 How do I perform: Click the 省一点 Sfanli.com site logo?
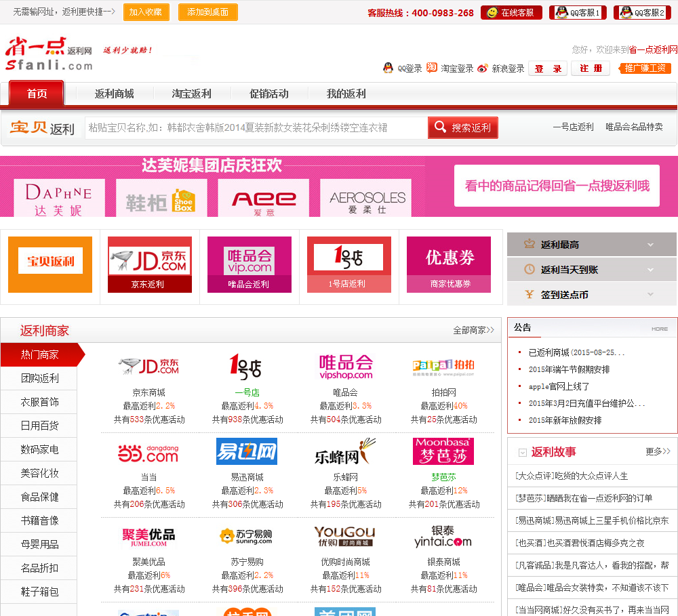[49, 54]
